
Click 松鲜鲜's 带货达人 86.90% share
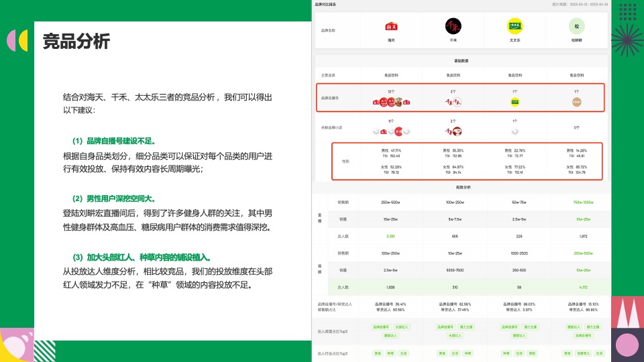click(583, 310)
